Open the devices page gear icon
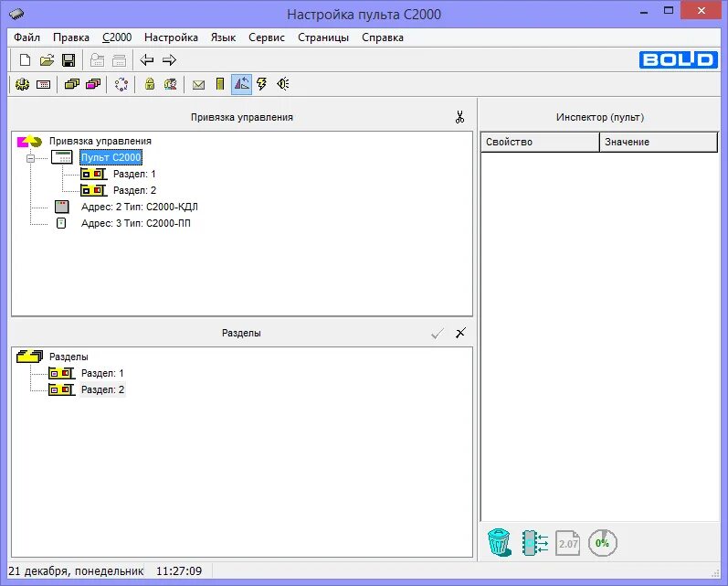Screen dimensions: 728x586 22,84
